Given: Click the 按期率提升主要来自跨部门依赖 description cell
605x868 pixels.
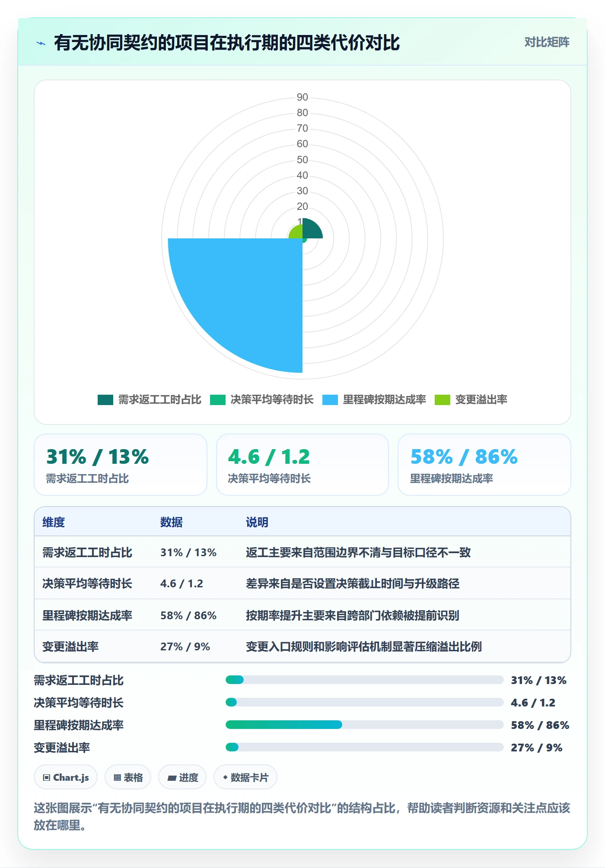Looking at the screenshot, I should click(x=353, y=615).
